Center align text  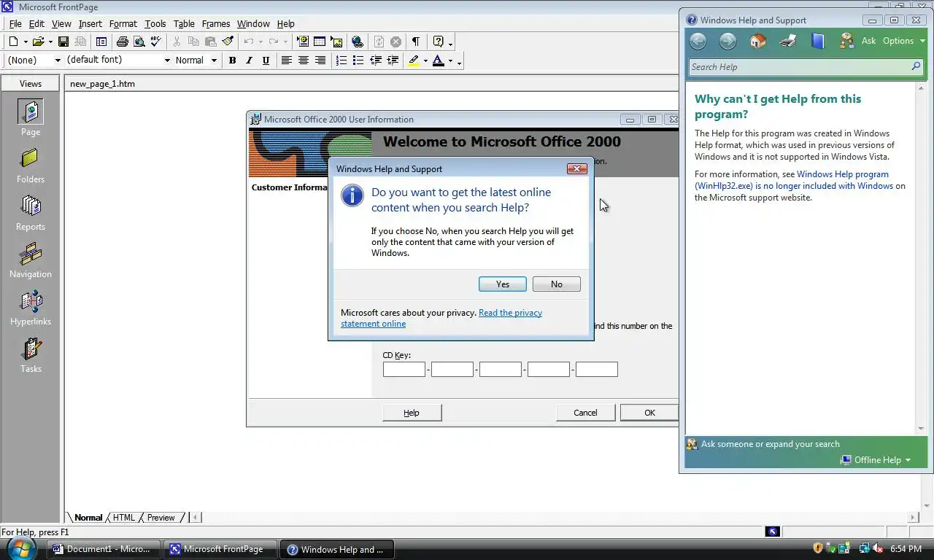304,61
